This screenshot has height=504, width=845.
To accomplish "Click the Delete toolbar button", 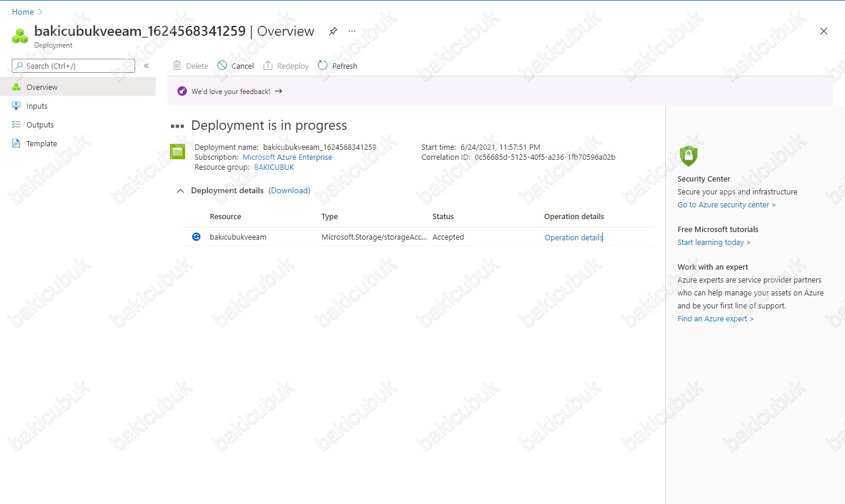I will pos(190,66).
